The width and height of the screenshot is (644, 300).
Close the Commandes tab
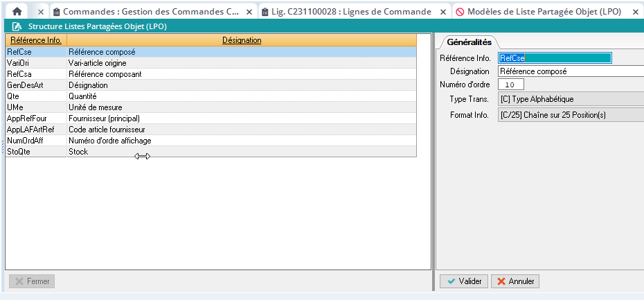(249, 12)
